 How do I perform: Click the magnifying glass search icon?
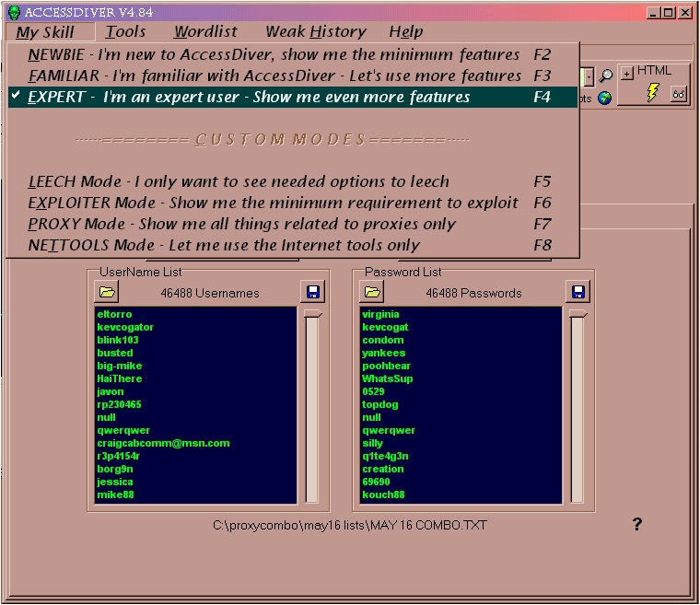(x=605, y=76)
